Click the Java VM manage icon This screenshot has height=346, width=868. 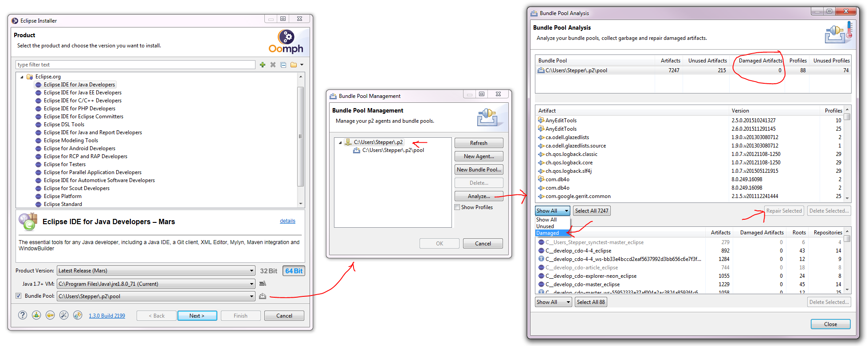(263, 284)
